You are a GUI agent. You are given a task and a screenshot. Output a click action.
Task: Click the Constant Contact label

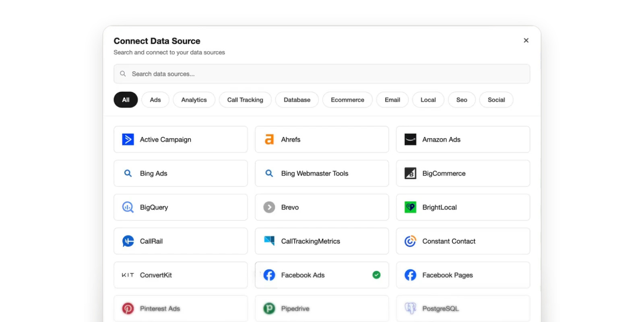coord(449,241)
